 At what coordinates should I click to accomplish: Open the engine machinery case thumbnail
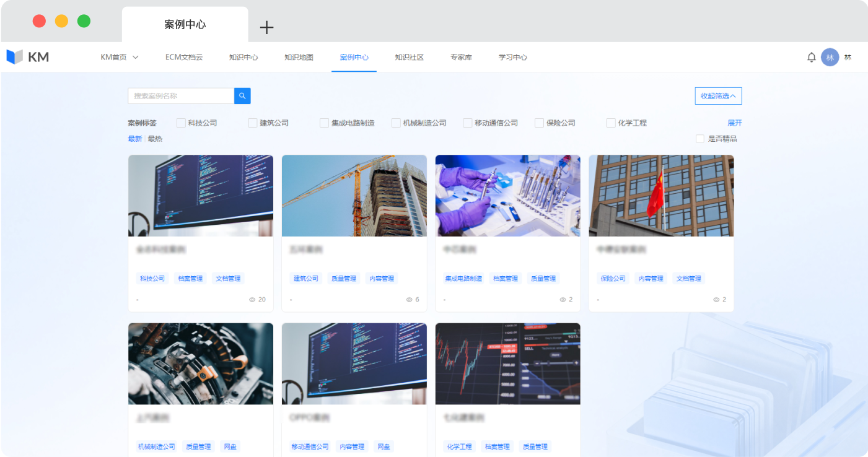[x=201, y=363]
